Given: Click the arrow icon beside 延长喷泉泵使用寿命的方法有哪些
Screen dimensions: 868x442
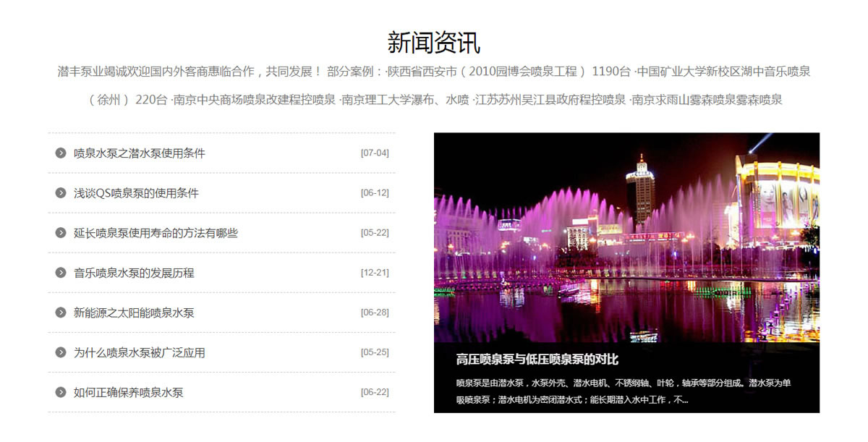Looking at the screenshot, I should pyautogui.click(x=61, y=233).
